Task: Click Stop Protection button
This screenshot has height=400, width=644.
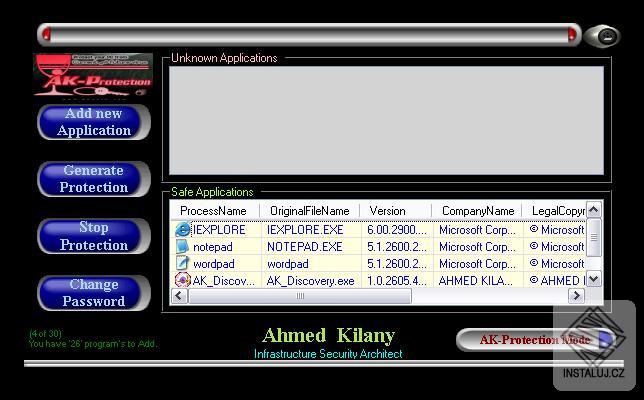Action: (x=94, y=236)
